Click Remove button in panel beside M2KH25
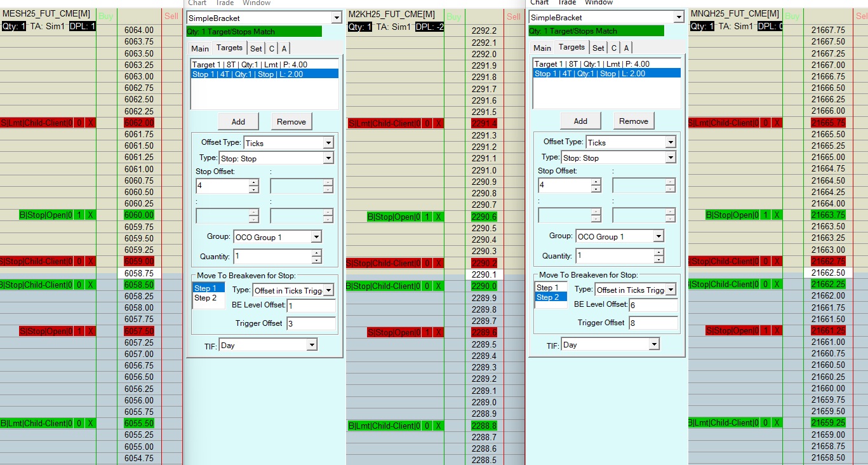 click(291, 122)
